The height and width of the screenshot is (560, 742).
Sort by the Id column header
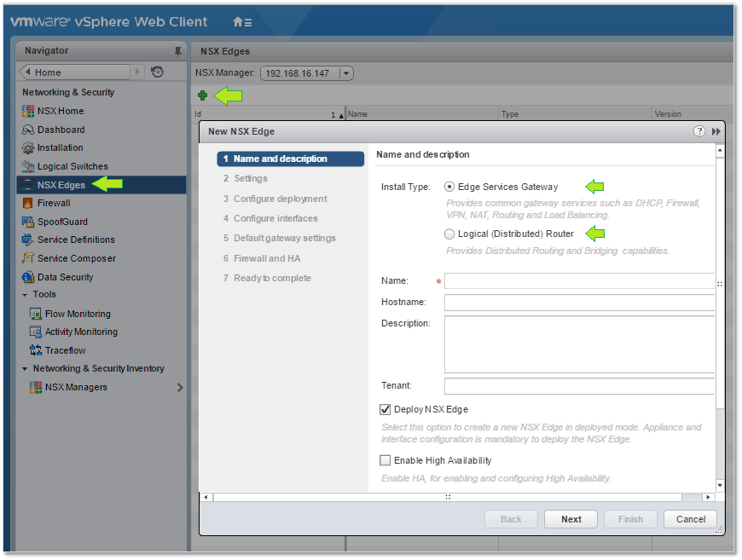click(269, 114)
